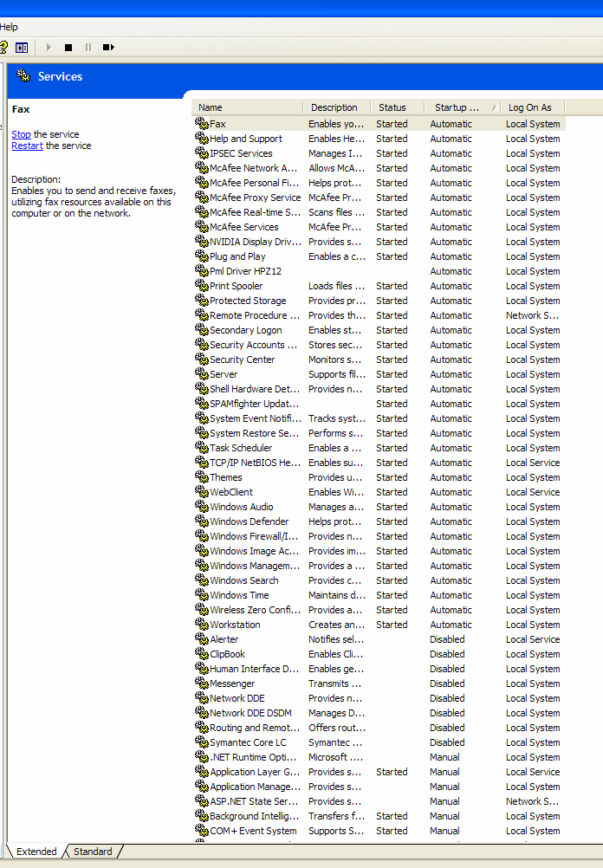Click the Stop Service square icon

pyautogui.click(x=68, y=48)
